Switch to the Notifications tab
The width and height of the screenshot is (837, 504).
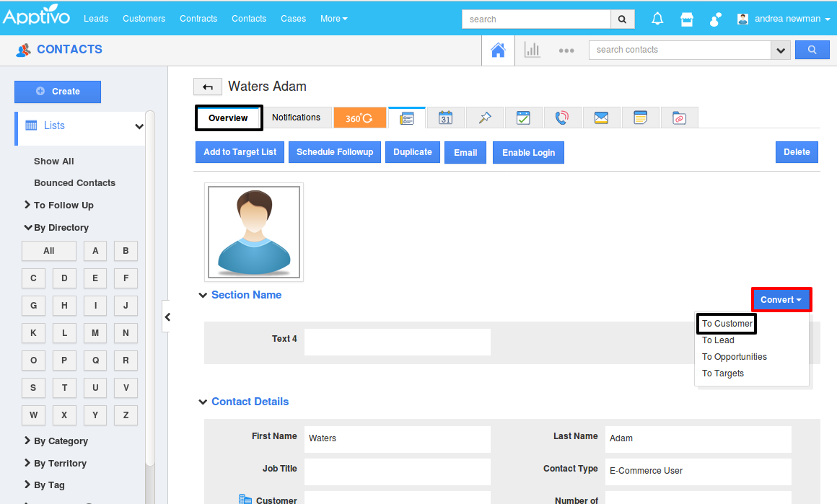tap(296, 118)
